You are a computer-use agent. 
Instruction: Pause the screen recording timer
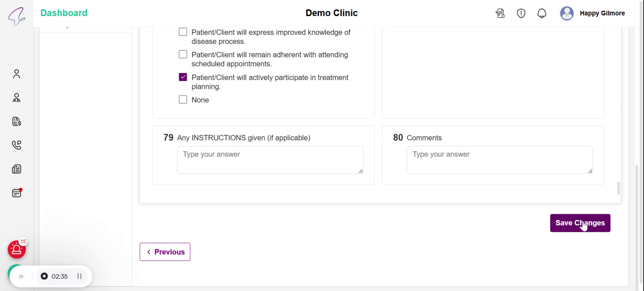pos(79,276)
